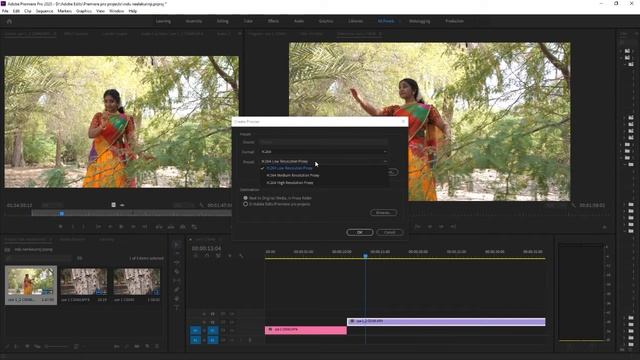This screenshot has width=640, height=360.
Task: Click New Bin icon in Project panel
Action: [137, 346]
